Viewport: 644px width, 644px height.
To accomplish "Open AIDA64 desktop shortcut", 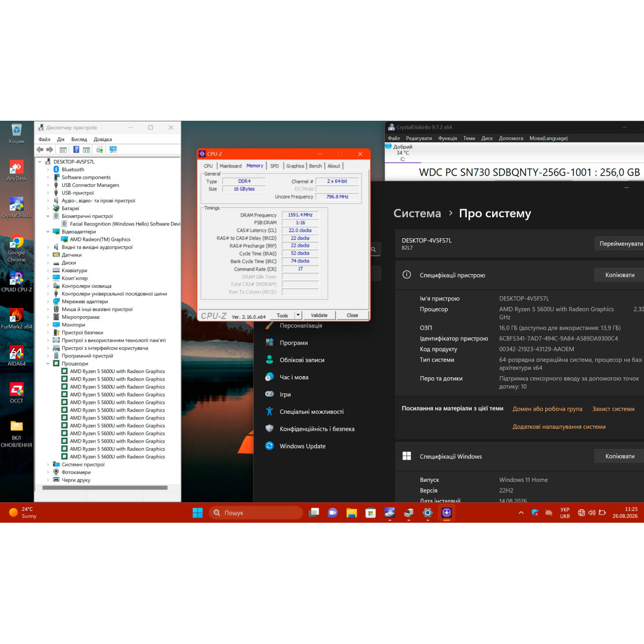I will pyautogui.click(x=16, y=356).
